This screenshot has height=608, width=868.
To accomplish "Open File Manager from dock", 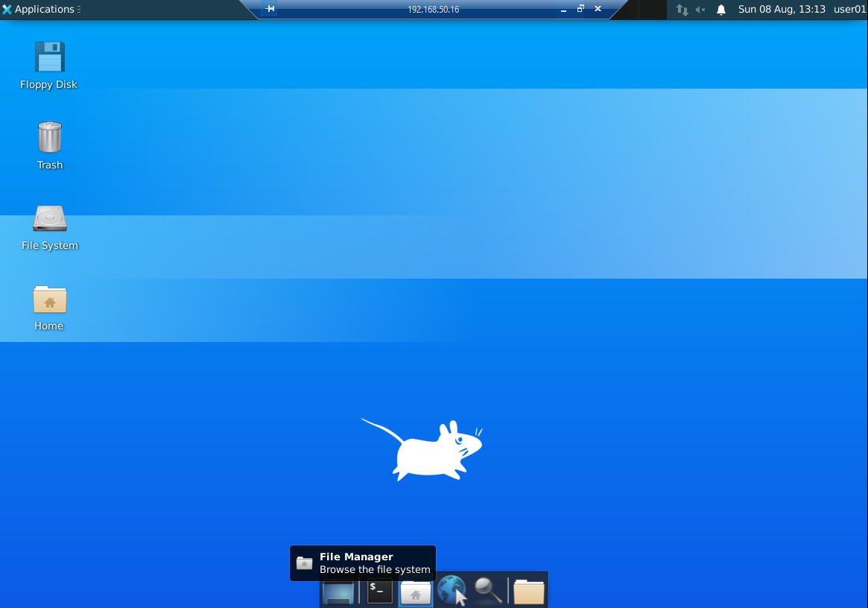I will pos(415,592).
